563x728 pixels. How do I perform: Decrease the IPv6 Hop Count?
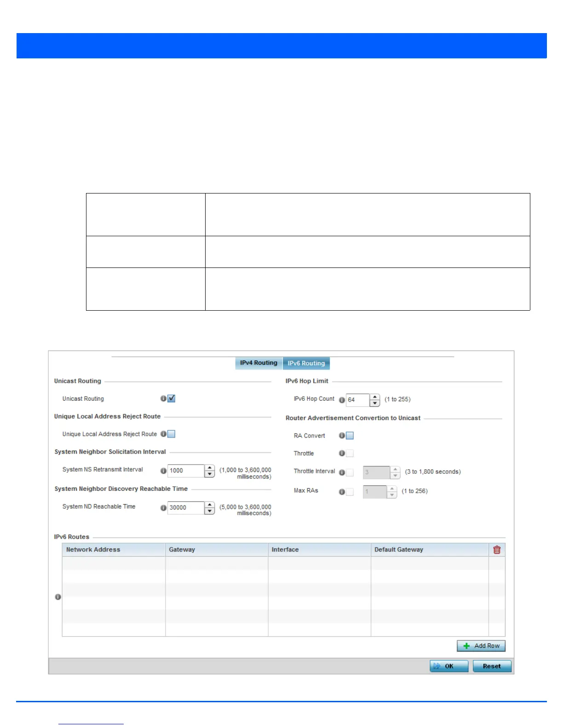pos(375,403)
